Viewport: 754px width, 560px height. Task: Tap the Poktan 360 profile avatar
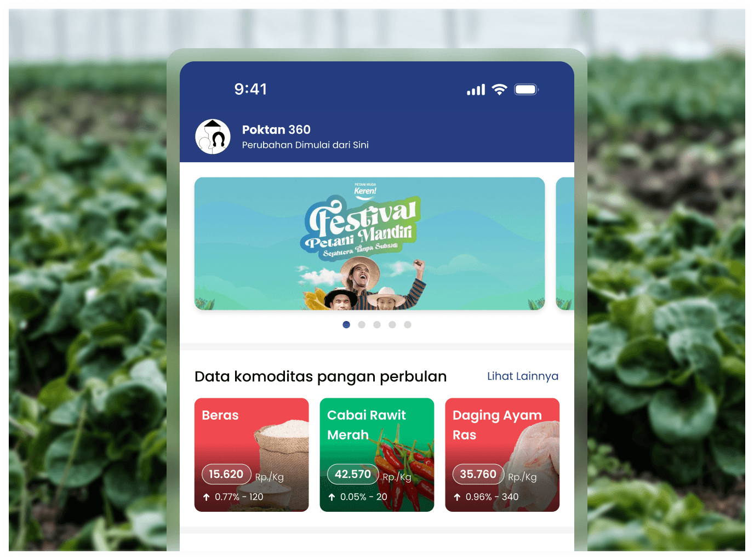pos(213,136)
